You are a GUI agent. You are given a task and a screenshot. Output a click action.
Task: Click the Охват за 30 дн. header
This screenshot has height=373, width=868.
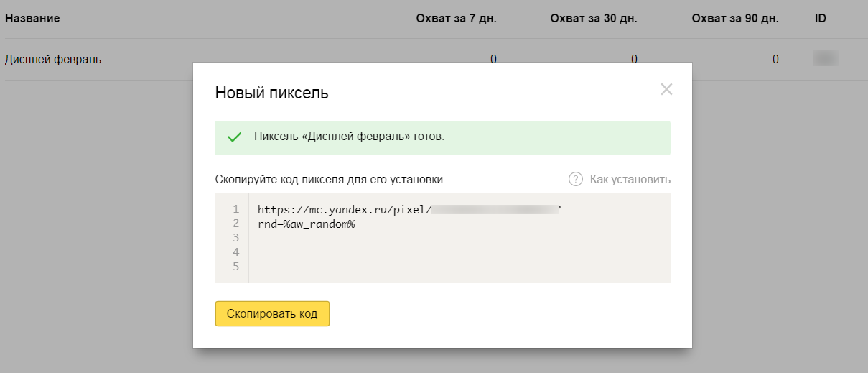click(594, 18)
